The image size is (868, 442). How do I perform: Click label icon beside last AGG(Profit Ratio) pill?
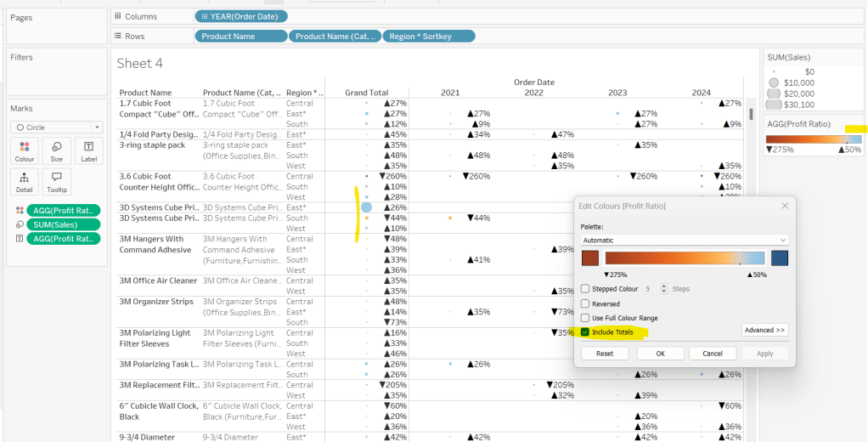(x=17, y=239)
